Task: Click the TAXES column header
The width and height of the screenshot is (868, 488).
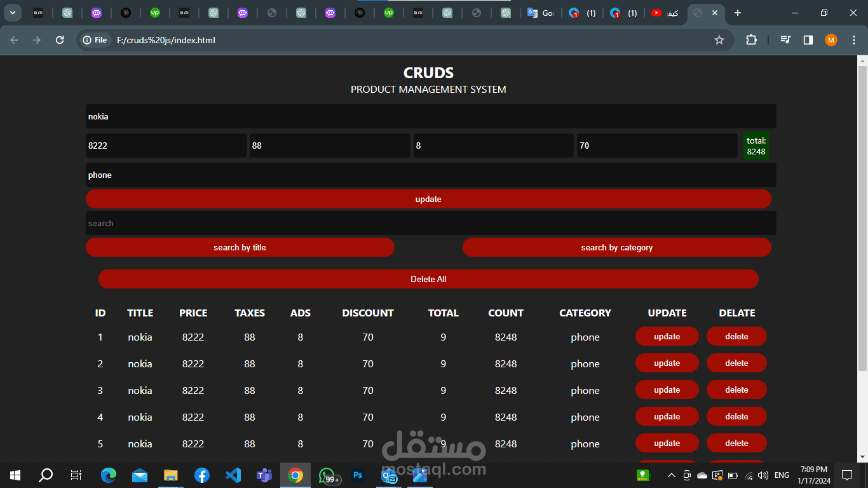Action: point(250,313)
